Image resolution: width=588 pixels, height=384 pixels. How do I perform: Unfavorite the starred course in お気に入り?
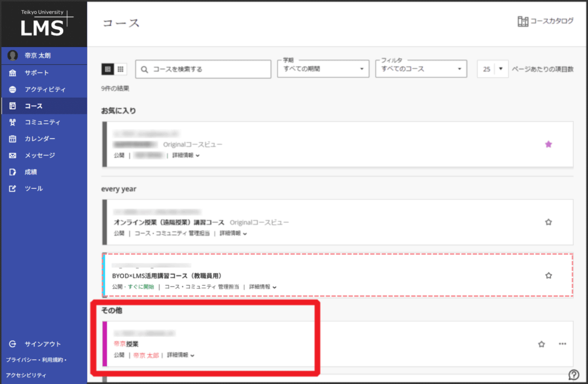tap(548, 145)
